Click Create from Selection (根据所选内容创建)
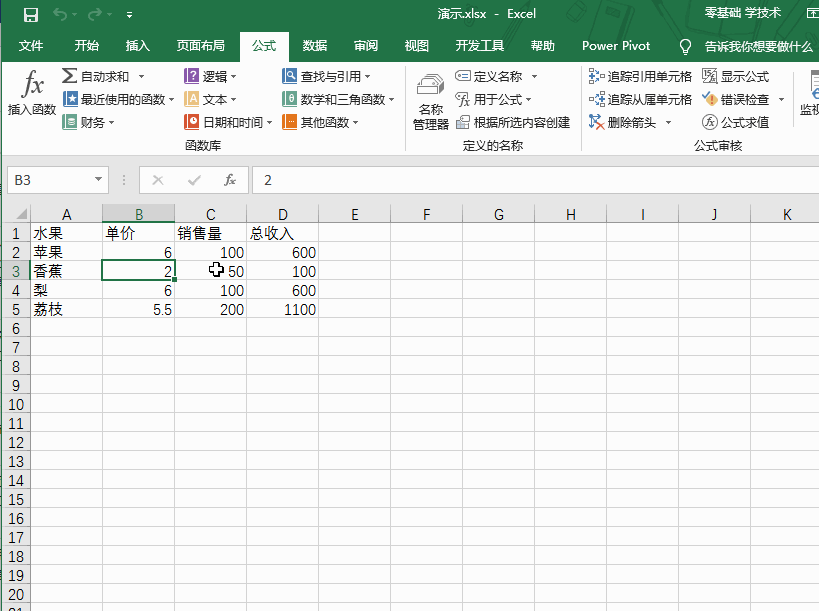 click(x=512, y=122)
